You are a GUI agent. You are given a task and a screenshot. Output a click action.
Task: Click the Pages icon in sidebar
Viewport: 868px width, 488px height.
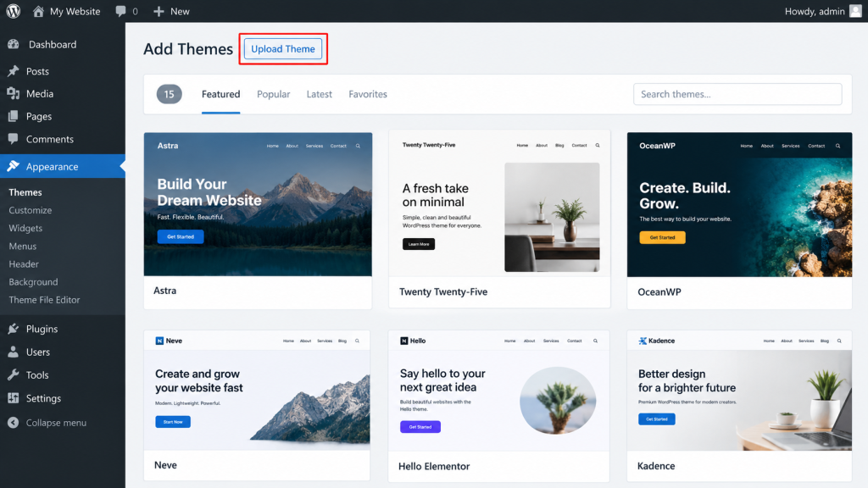(14, 116)
